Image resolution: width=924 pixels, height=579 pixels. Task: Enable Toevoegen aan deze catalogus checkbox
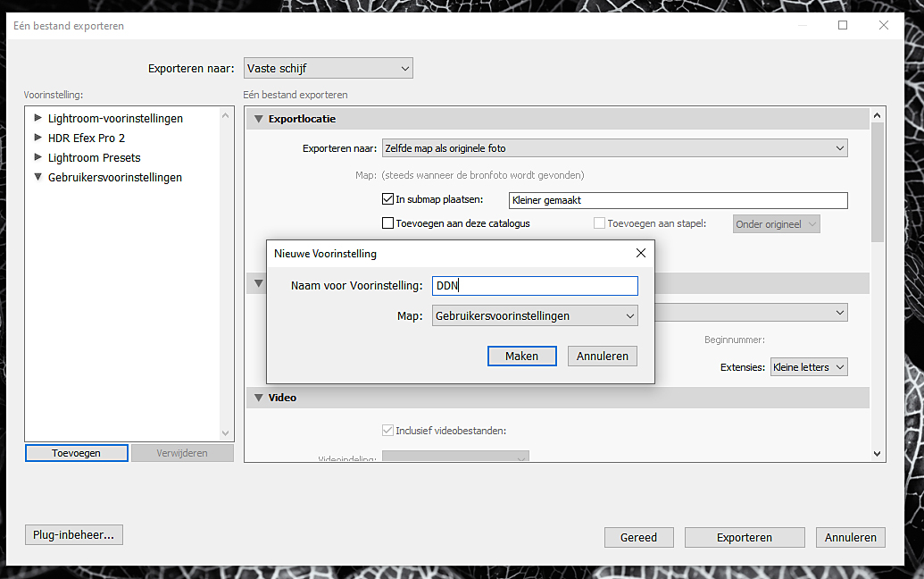[x=387, y=223]
